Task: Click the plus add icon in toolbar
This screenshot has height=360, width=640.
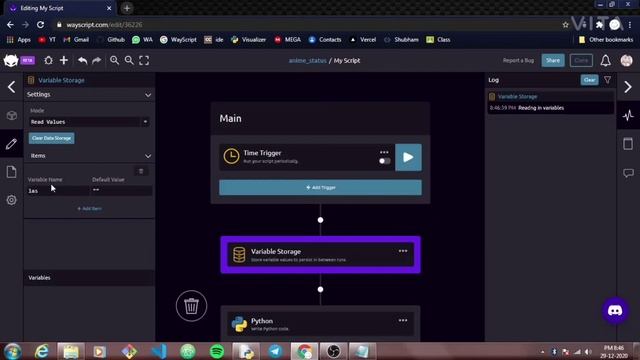Action: pos(64,60)
